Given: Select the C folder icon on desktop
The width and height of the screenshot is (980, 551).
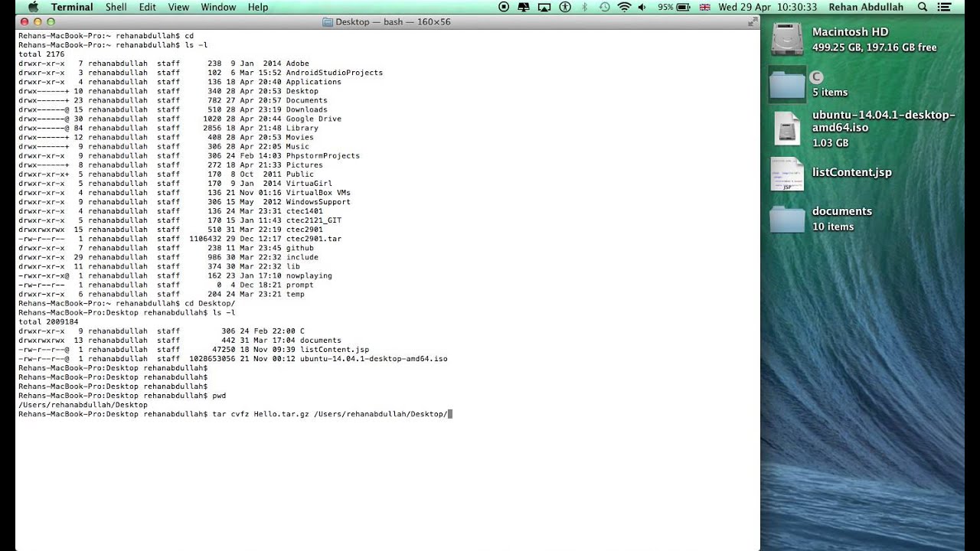Looking at the screenshot, I should (x=787, y=84).
